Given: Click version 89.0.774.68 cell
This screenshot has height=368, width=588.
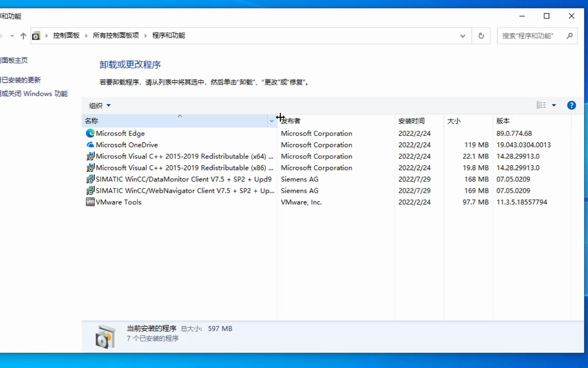Looking at the screenshot, I should click(514, 134).
